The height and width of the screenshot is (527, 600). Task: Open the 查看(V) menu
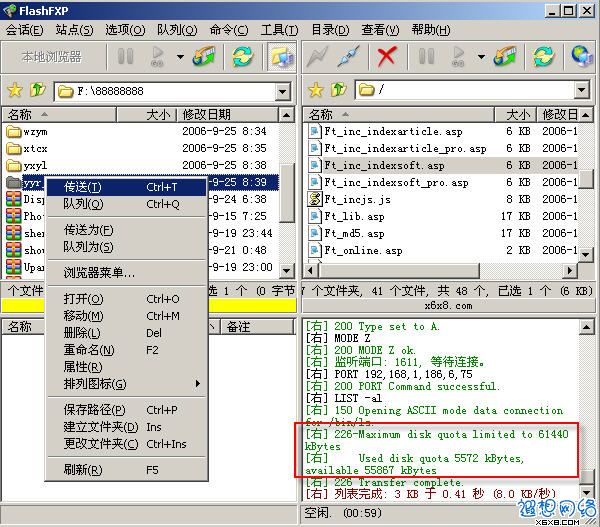pos(380,30)
